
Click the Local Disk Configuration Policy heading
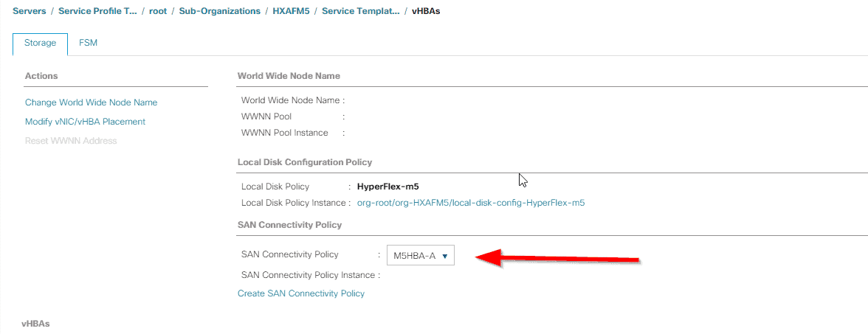point(304,162)
